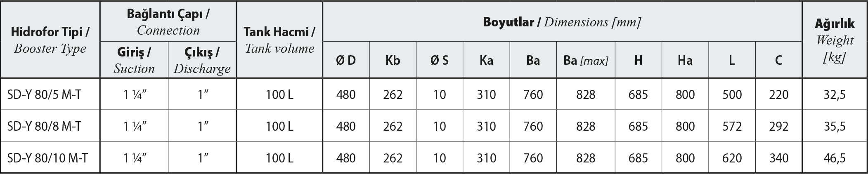Click the Ha column header
Screen dimensions: 868x174
685,60
